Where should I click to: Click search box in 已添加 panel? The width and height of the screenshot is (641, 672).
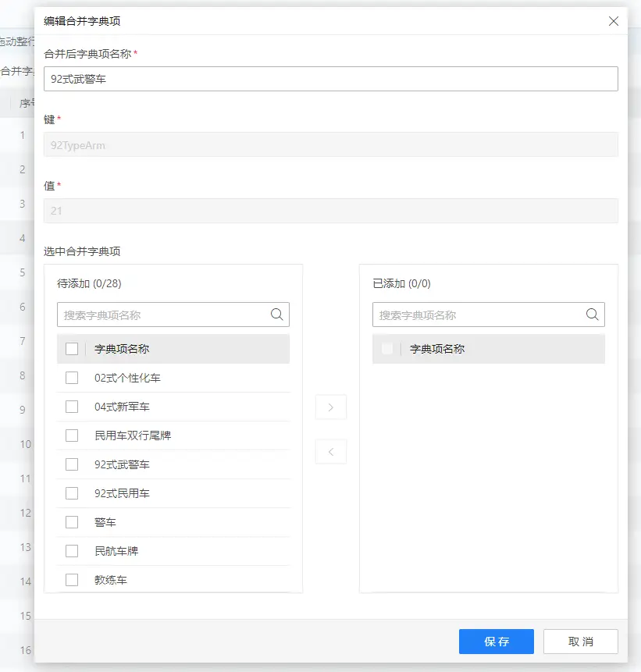(x=478, y=315)
